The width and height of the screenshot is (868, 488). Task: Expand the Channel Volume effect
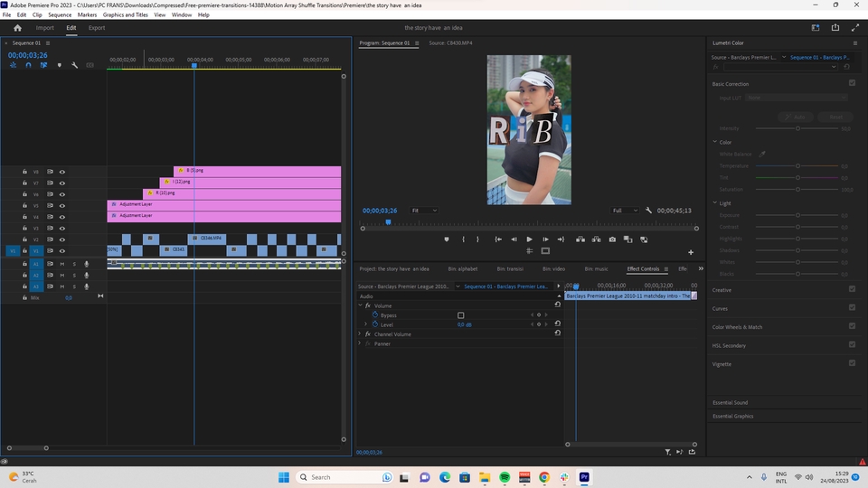(x=360, y=334)
